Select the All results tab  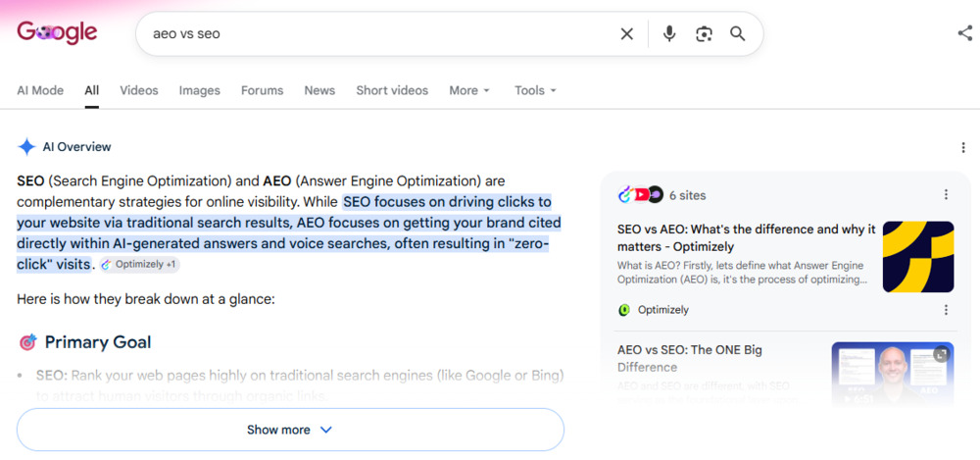pyautogui.click(x=92, y=90)
